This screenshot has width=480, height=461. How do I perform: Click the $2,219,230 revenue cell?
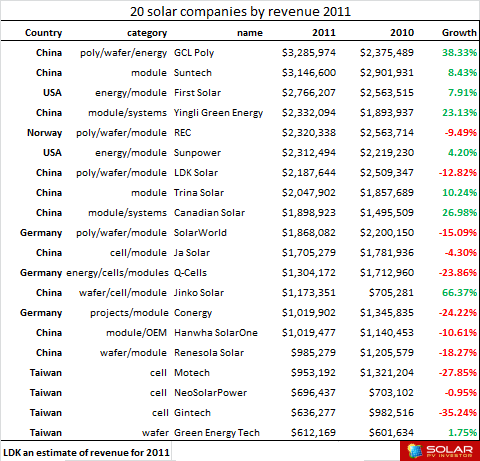click(387, 153)
